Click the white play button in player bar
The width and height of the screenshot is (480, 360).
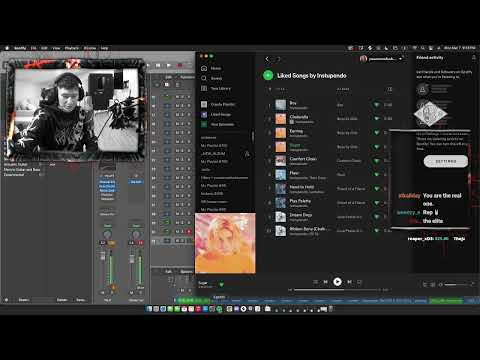coord(337,282)
